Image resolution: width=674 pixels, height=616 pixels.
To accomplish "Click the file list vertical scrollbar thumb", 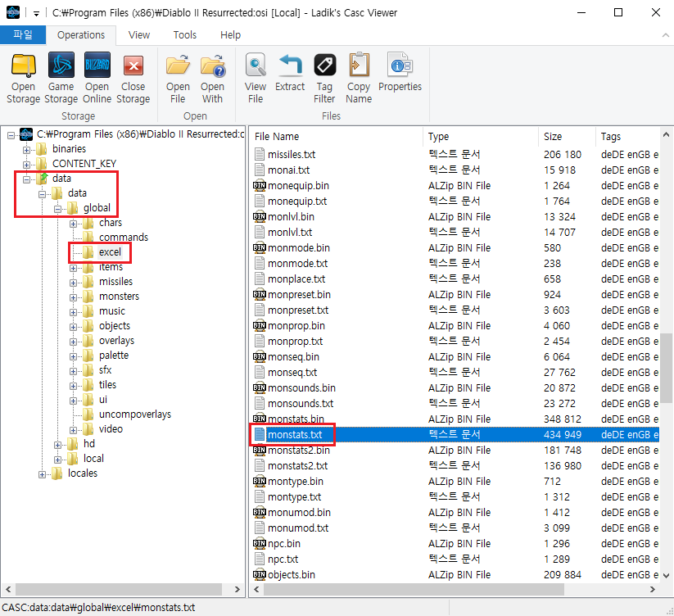I will 666,368.
